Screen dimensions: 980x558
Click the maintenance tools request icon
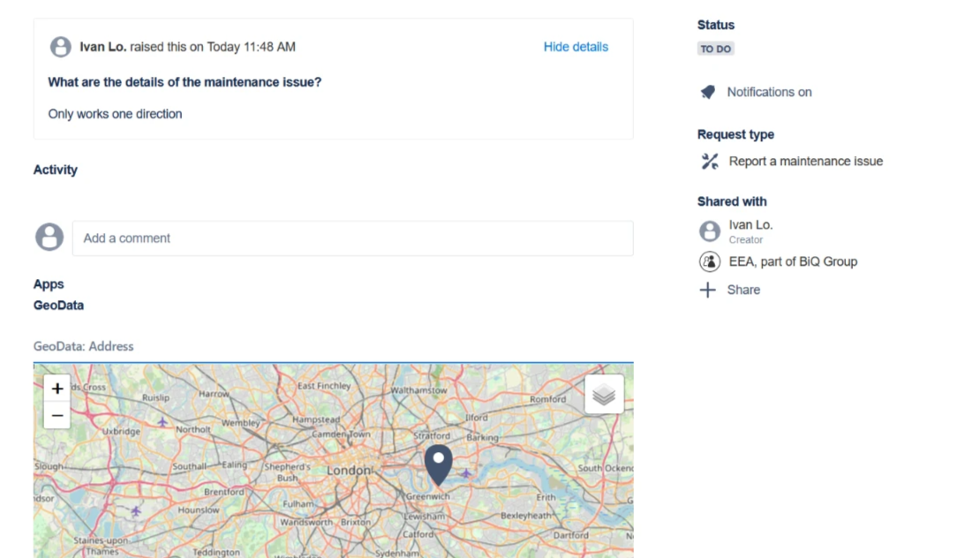click(x=710, y=162)
